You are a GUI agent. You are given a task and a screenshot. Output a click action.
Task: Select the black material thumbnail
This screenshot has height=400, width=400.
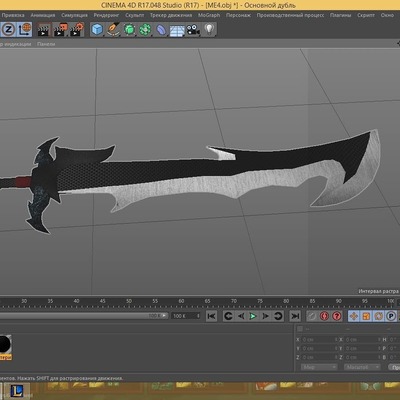pyautogui.click(x=5, y=345)
